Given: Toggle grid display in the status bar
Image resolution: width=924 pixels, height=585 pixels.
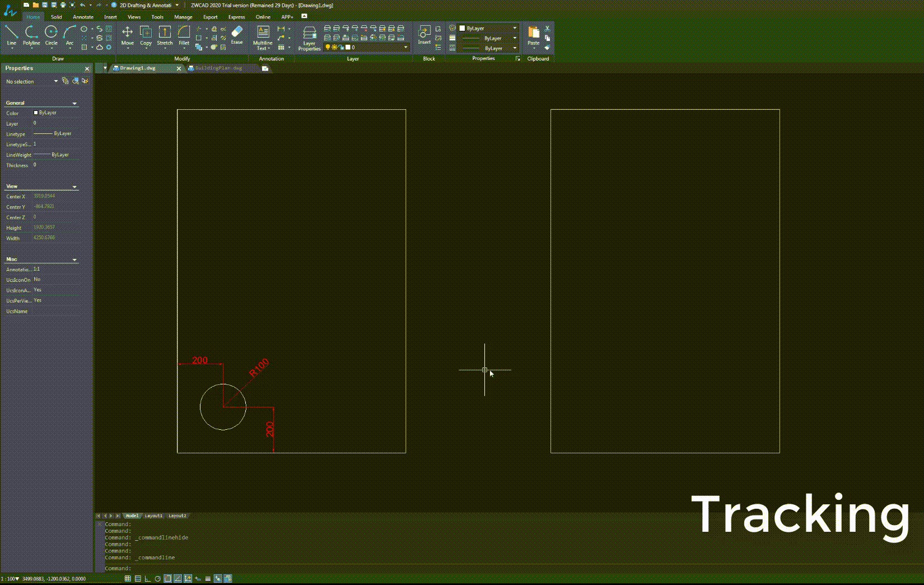Looking at the screenshot, I should click(139, 578).
